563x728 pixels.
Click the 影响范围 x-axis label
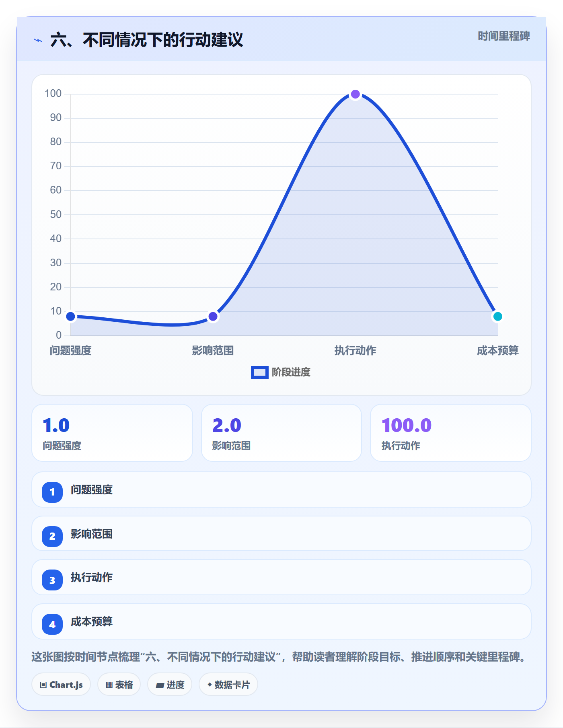click(x=213, y=351)
